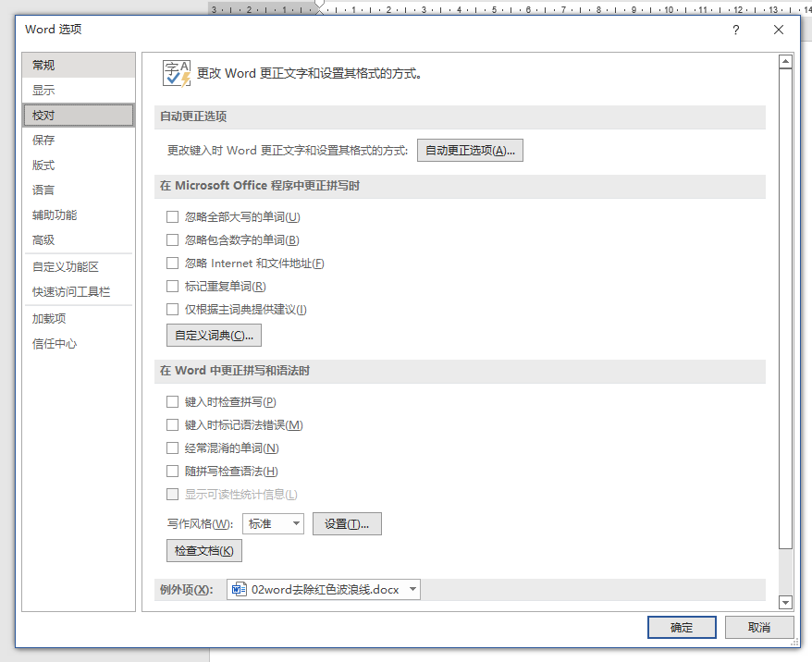Click the scrollbar down arrow
This screenshot has width=812, height=662.
pyautogui.click(x=785, y=602)
